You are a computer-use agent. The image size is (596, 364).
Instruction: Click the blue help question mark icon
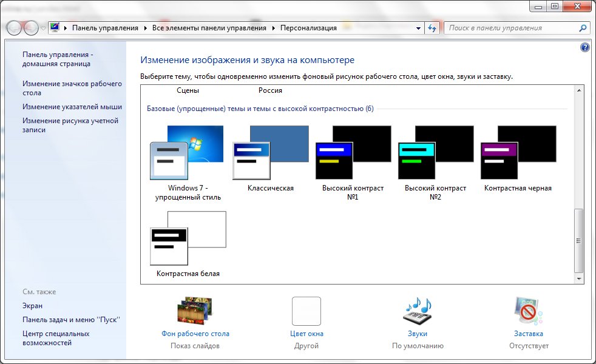point(584,47)
